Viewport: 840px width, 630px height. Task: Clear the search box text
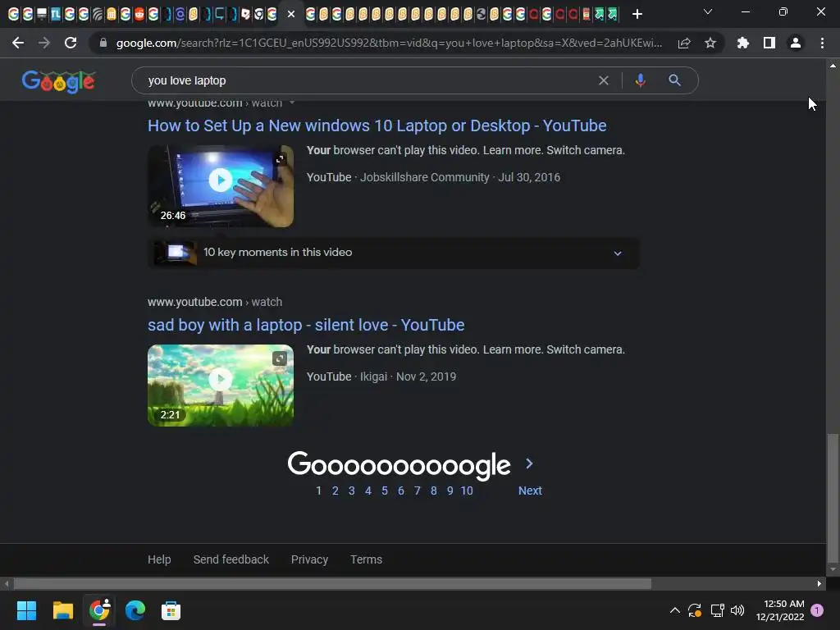(603, 80)
